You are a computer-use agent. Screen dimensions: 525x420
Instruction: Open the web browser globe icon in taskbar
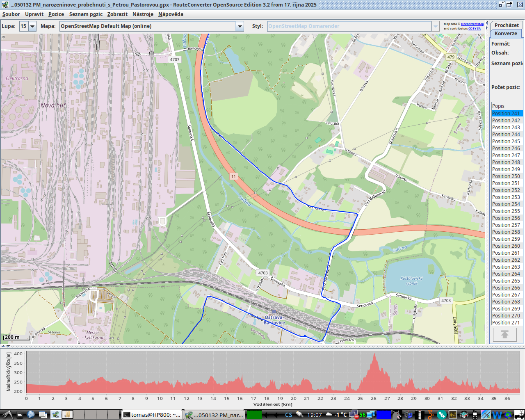(31, 415)
